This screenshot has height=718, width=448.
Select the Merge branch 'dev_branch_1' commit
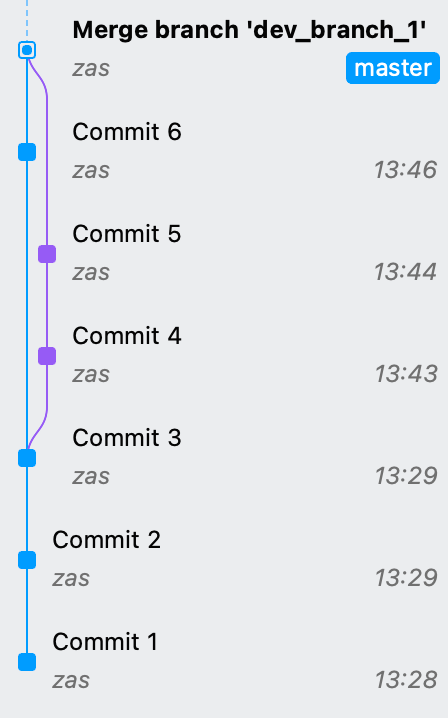pos(224,50)
